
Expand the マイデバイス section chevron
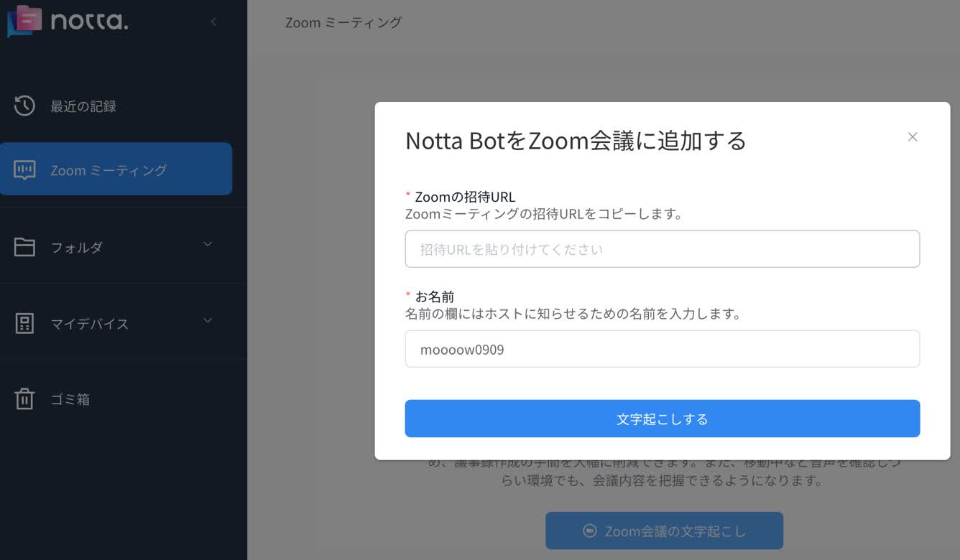[x=208, y=320]
